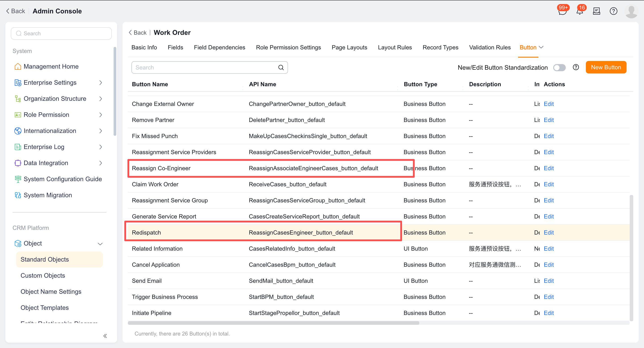Open the Button tab dropdown arrow
The height and width of the screenshot is (348, 644).
(541, 47)
